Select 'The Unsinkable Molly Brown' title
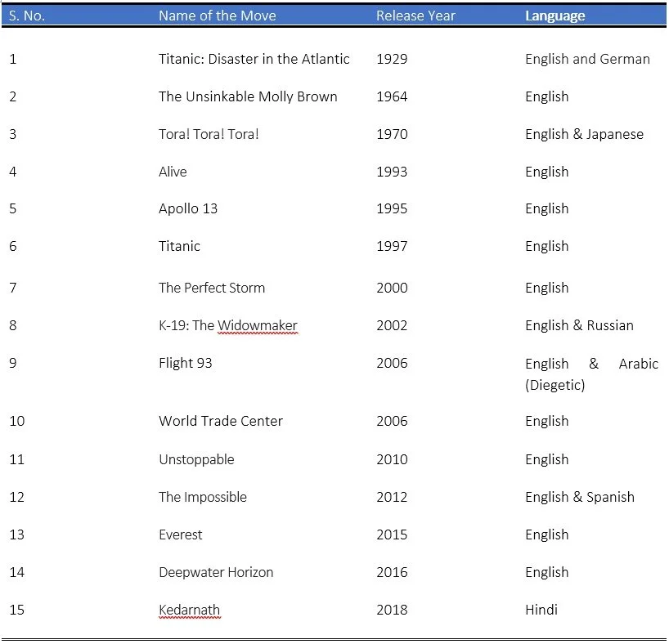The width and height of the screenshot is (669, 644). click(x=248, y=96)
